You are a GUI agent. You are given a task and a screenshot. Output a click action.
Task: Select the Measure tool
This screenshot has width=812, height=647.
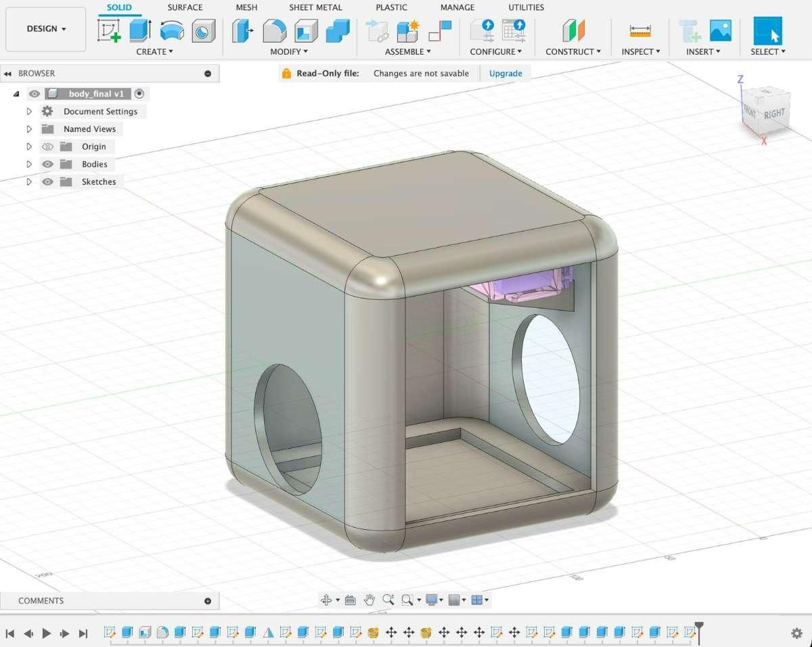click(x=639, y=30)
